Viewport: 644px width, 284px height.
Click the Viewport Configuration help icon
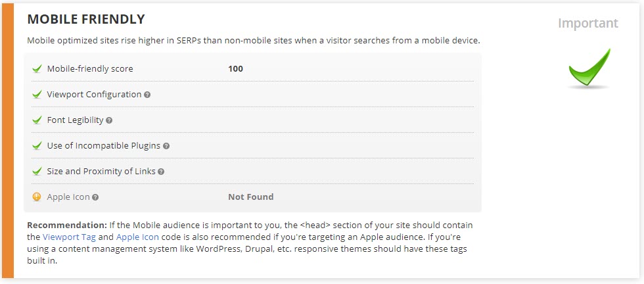tap(147, 95)
